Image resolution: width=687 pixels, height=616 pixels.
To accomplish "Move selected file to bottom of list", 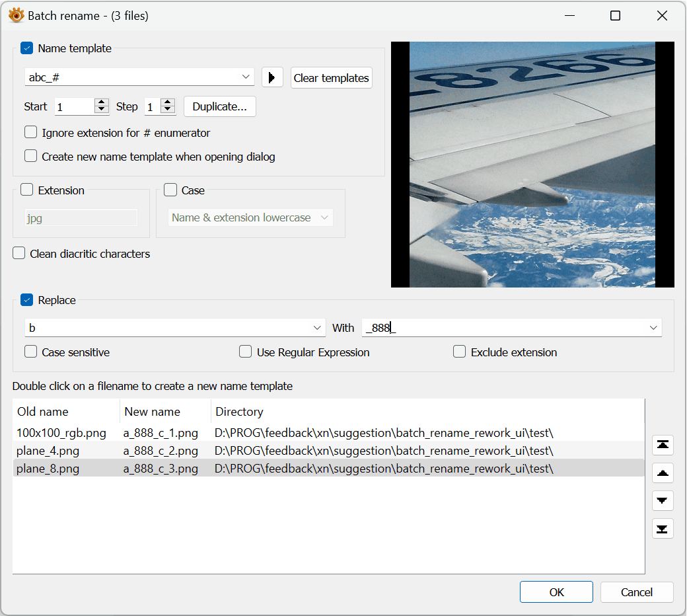I will [663, 528].
